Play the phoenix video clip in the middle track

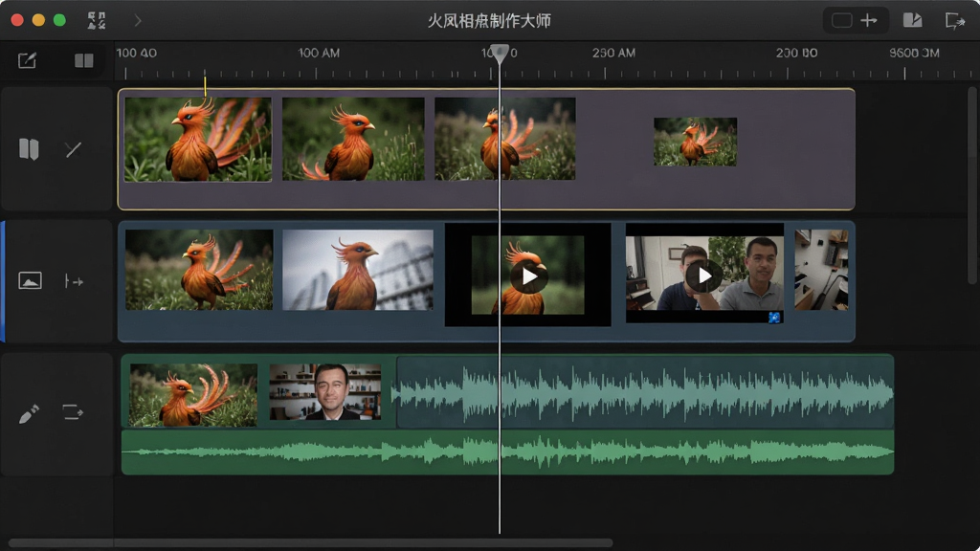pyautogui.click(x=528, y=275)
